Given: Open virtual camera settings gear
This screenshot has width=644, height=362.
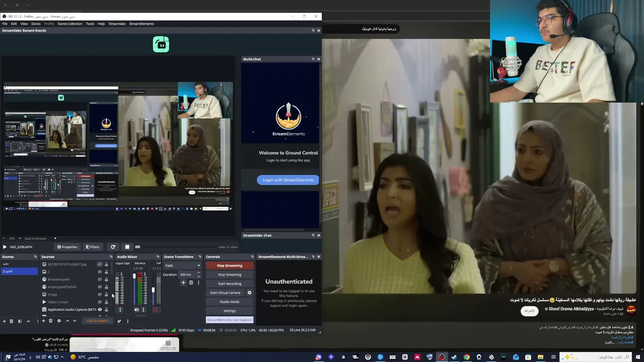Looking at the screenshot, I should (250, 293).
